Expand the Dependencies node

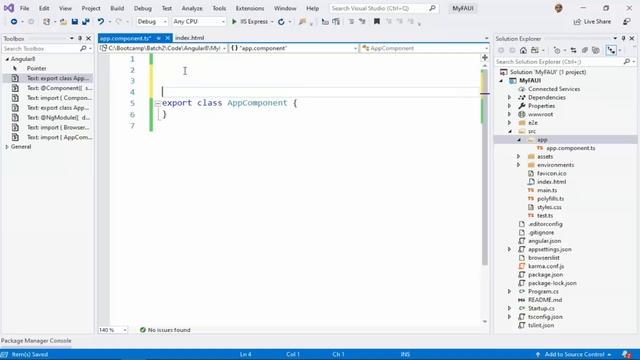click(509, 98)
